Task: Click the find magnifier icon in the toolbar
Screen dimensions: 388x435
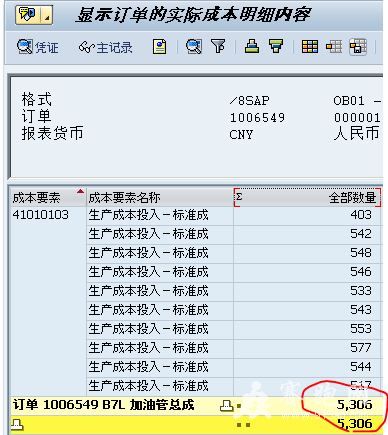Action: click(194, 46)
